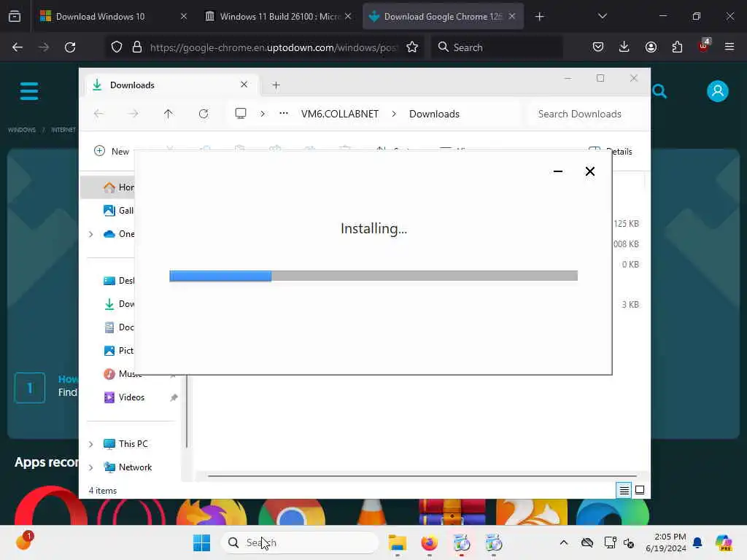
Task: Switch to details list view
Action: [x=624, y=490]
